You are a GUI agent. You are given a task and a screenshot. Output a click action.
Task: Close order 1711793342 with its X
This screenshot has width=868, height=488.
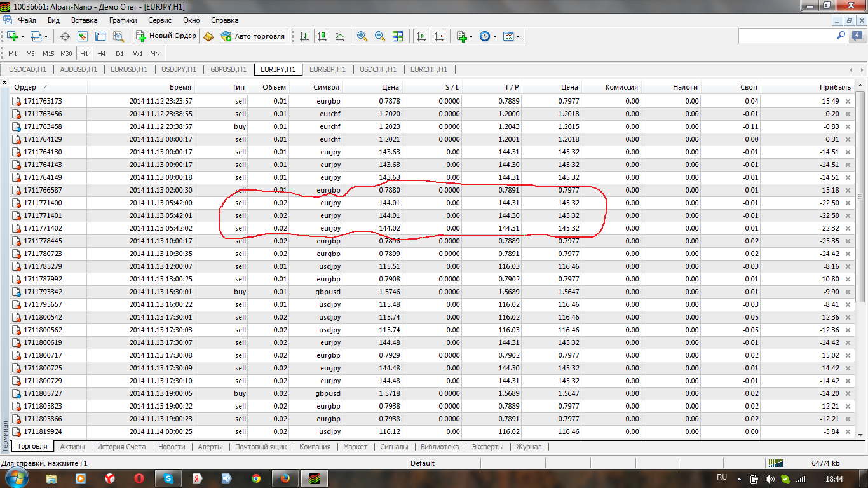pyautogui.click(x=848, y=292)
